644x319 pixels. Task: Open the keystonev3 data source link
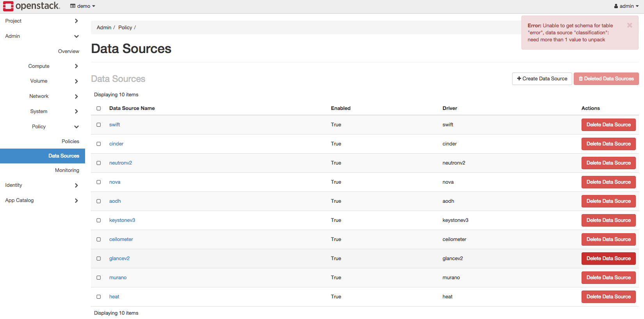122,220
